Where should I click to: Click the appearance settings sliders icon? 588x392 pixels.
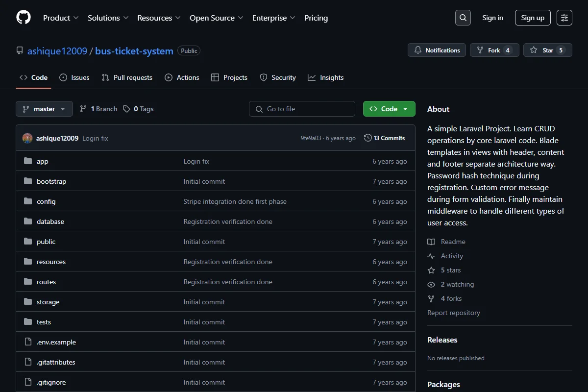click(x=564, y=18)
